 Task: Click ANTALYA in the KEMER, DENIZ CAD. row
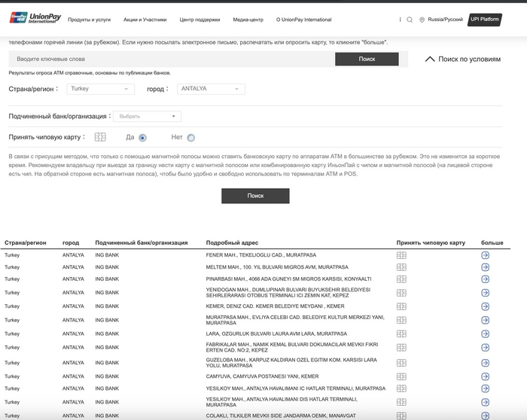(73, 306)
